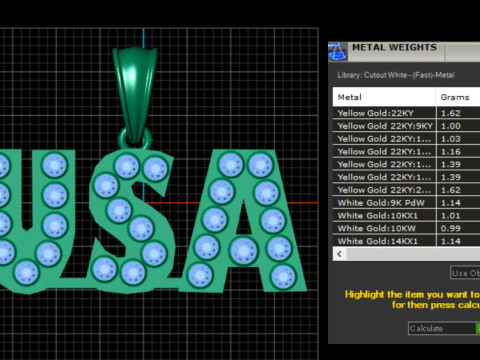Click the horizontal scrollbar left arrow
The width and height of the screenshot is (480, 360).
pyautogui.click(x=339, y=254)
